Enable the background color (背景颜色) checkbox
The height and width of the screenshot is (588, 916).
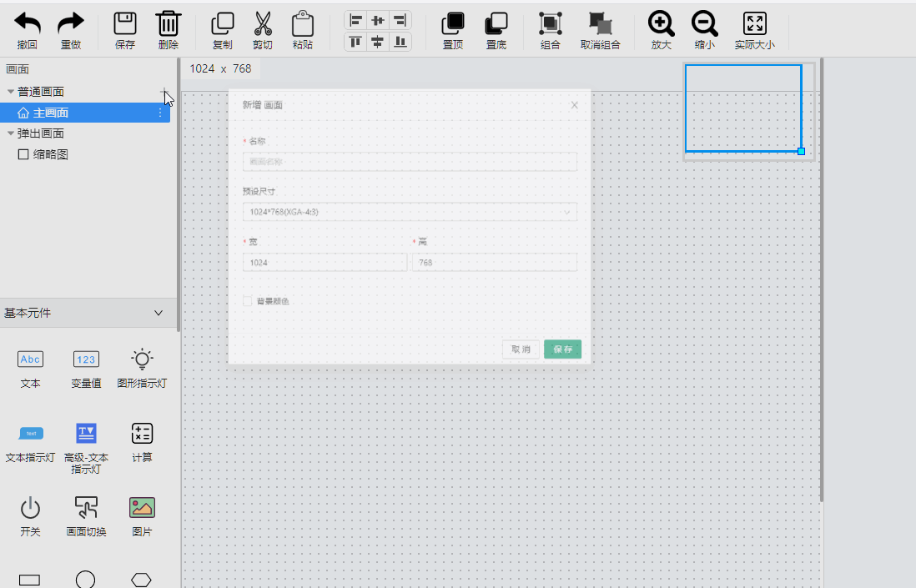click(247, 301)
